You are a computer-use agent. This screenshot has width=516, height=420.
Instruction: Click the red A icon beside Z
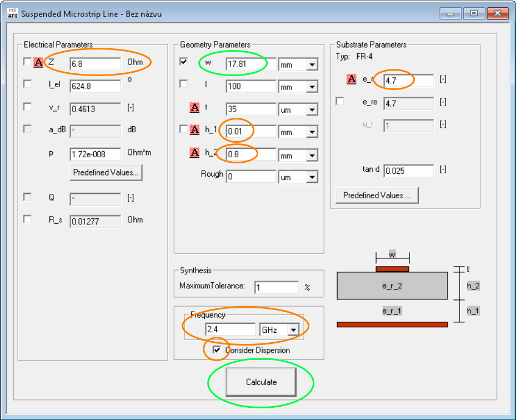38,63
